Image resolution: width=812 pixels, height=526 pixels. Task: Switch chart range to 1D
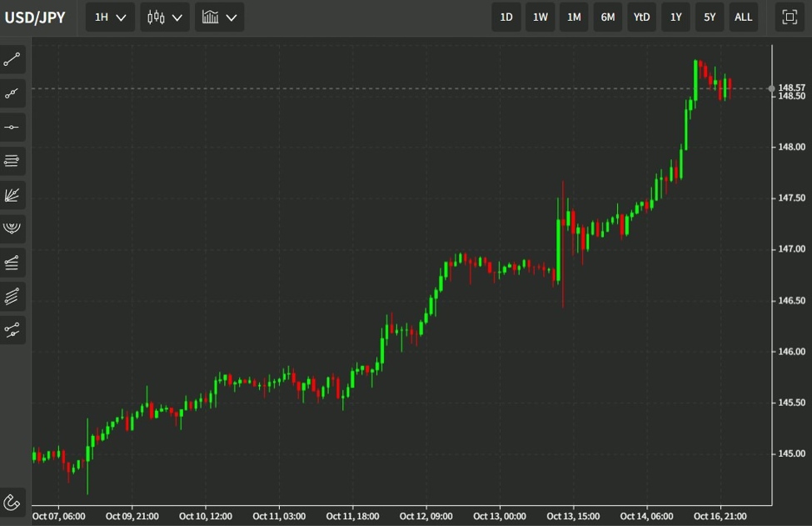tap(506, 17)
